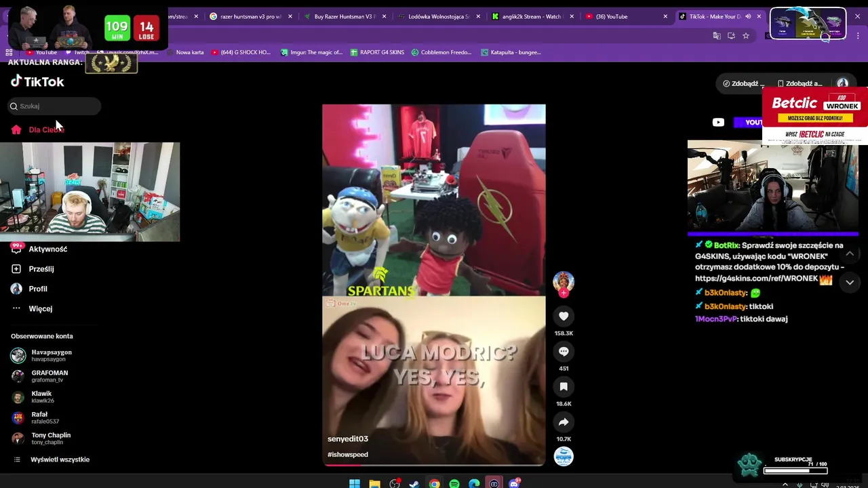This screenshot has width=868, height=488.
Task: Translate the page via address bar icon
Action: [717, 35]
